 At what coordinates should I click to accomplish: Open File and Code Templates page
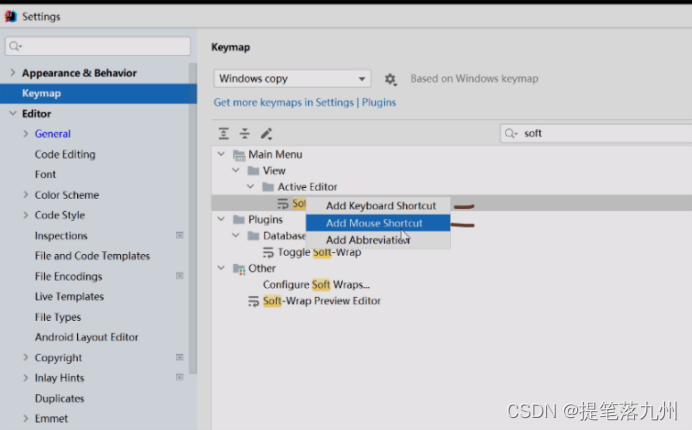[93, 256]
